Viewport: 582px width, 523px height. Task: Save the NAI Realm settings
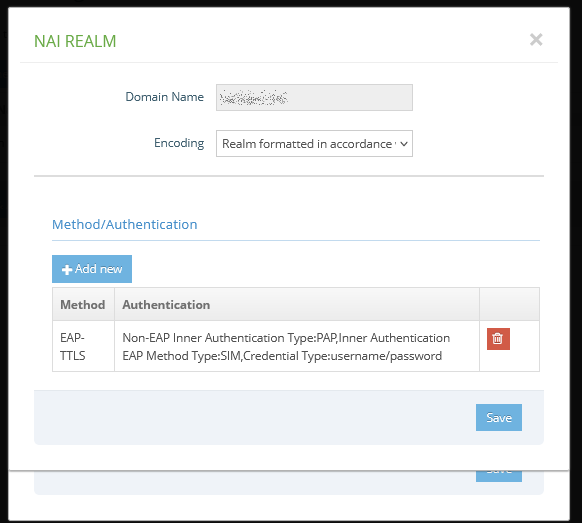pyautogui.click(x=499, y=418)
